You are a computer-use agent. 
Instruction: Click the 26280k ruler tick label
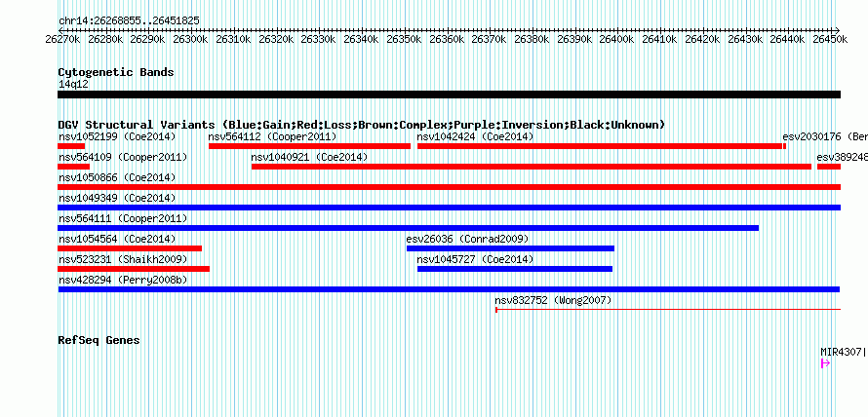[x=105, y=39]
